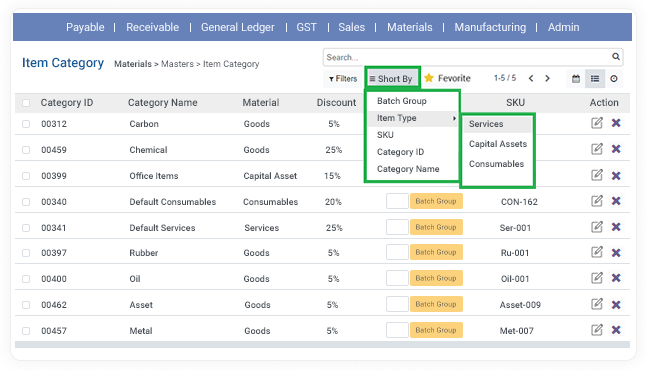Tick the checkbox for Office Items row

(x=26, y=176)
